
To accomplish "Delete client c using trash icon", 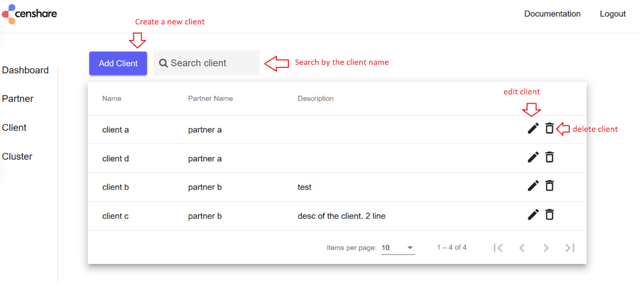I will (549, 215).
